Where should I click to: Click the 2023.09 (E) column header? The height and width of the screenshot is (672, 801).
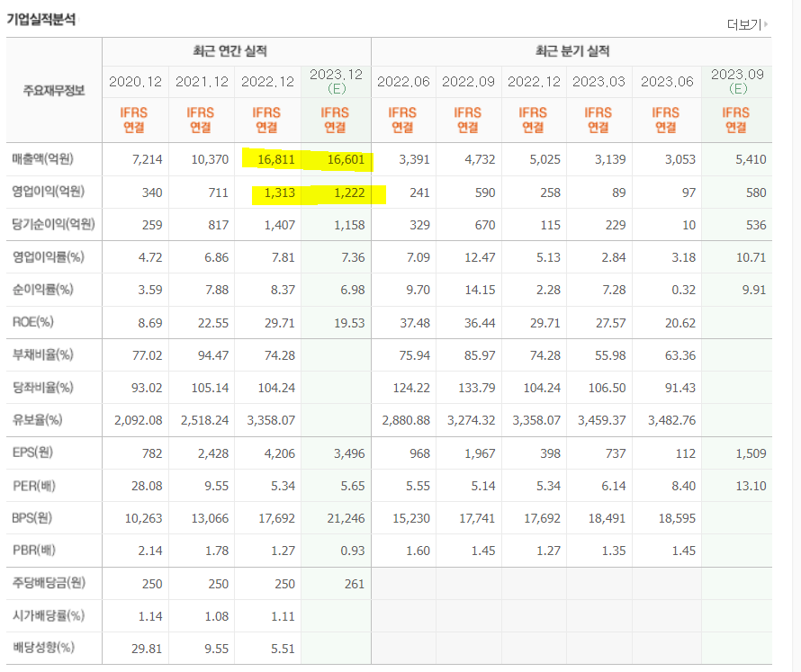coord(737,81)
